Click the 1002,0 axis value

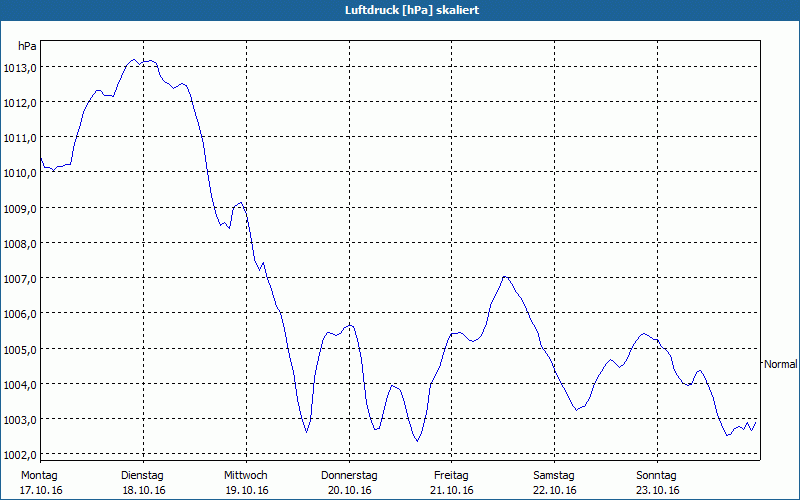pos(20,455)
